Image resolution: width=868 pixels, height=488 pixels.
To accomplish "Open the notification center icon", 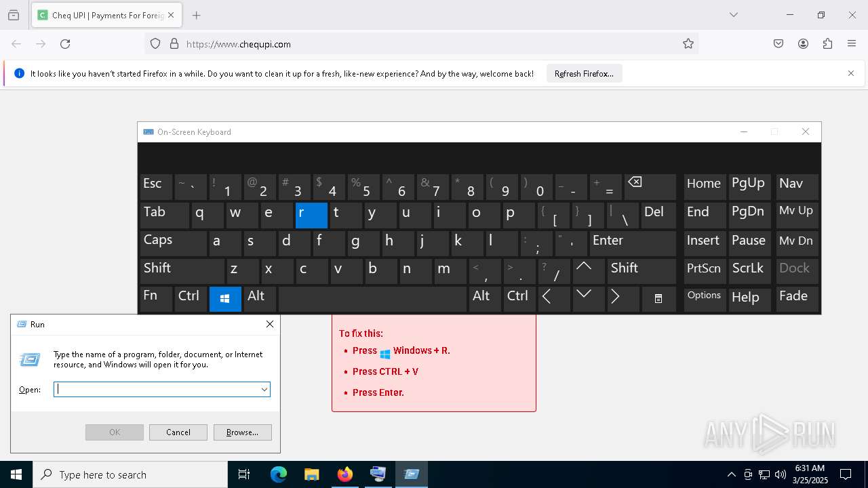I will pos(846,474).
